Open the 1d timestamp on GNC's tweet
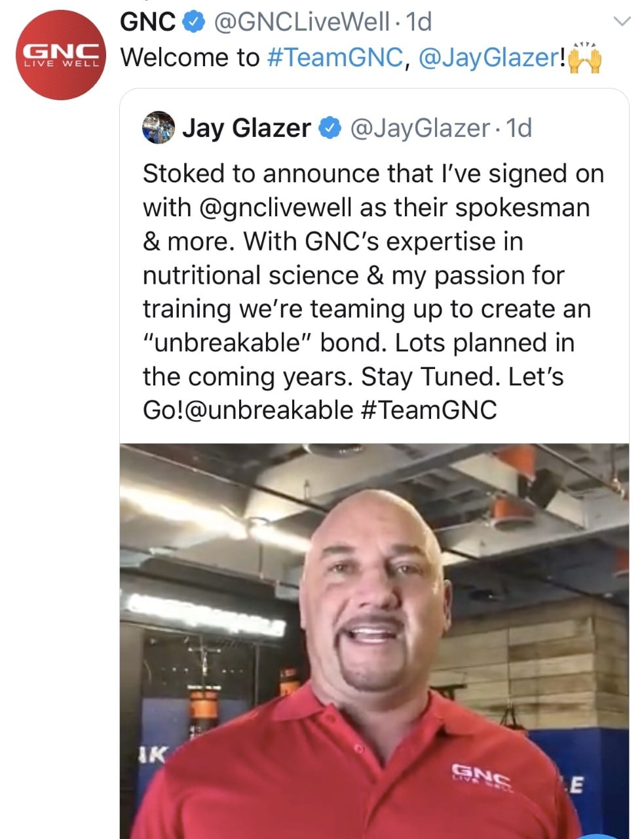This screenshot has height=839, width=644. click(419, 23)
